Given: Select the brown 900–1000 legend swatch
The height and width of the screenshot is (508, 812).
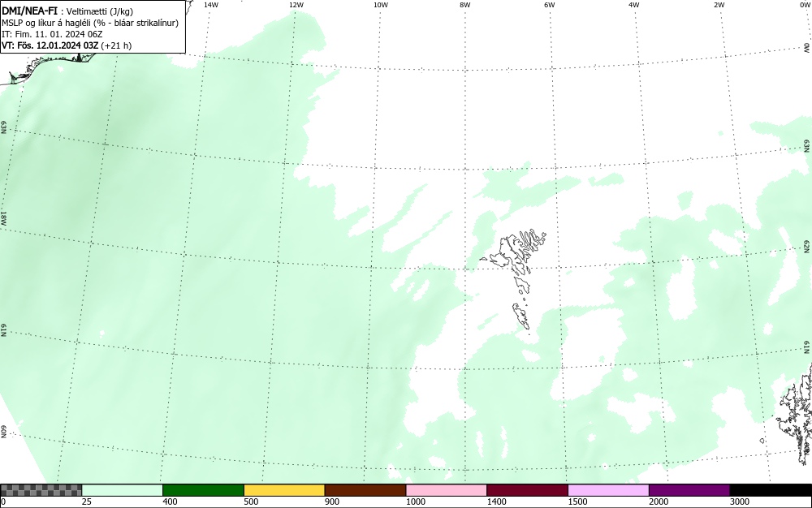Looking at the screenshot, I should point(365,490).
